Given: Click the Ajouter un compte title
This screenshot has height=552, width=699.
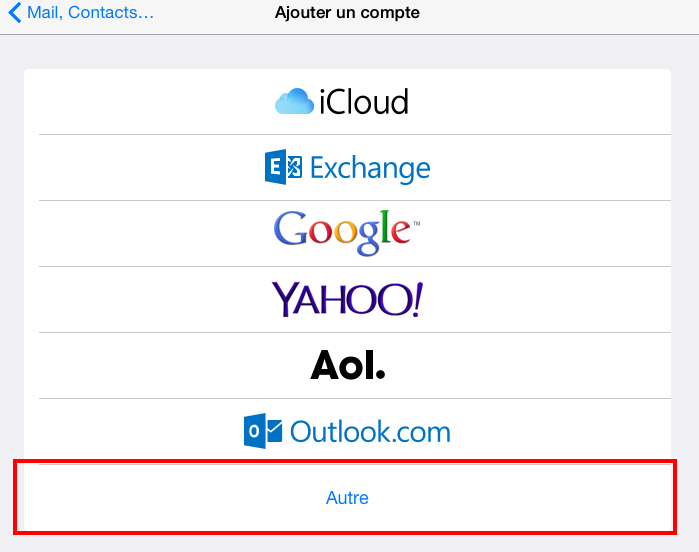Looking at the screenshot, I should tap(347, 14).
